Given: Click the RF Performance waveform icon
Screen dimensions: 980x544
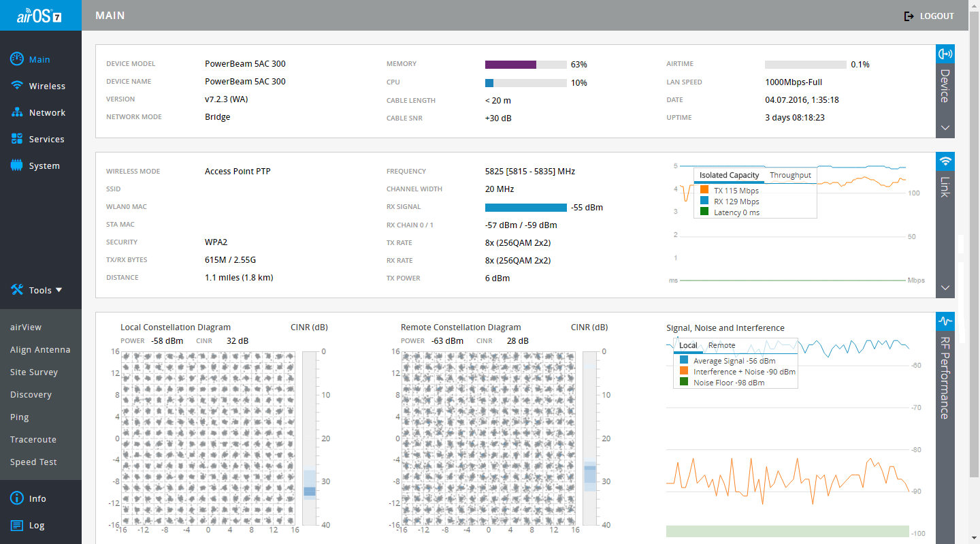Looking at the screenshot, I should click(945, 321).
